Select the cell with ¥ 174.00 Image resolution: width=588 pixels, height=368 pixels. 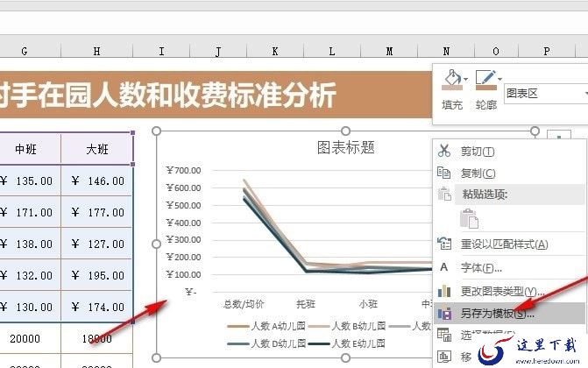coord(96,307)
